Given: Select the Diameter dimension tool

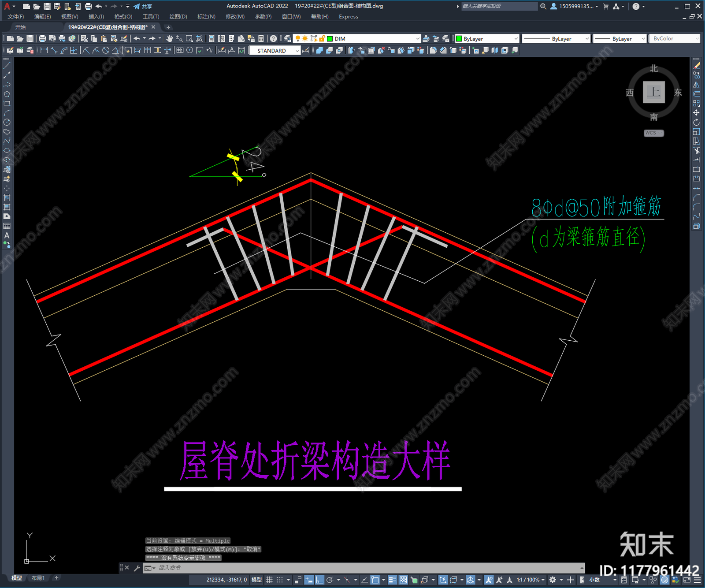Looking at the screenshot, I should pyautogui.click(x=106, y=50).
